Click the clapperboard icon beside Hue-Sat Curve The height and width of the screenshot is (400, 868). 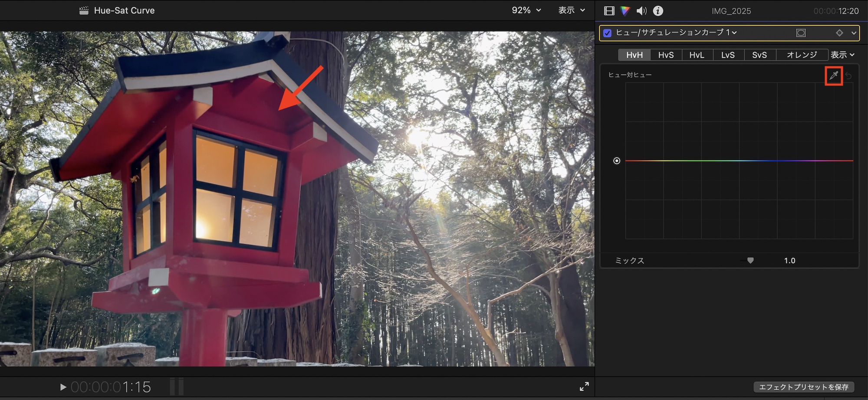(84, 10)
